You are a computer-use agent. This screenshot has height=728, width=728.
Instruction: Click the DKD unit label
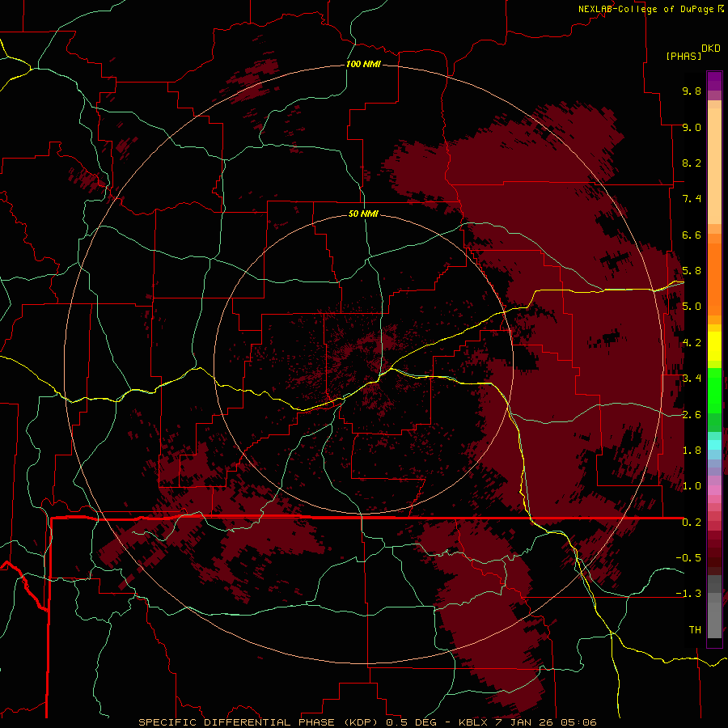[711, 49]
